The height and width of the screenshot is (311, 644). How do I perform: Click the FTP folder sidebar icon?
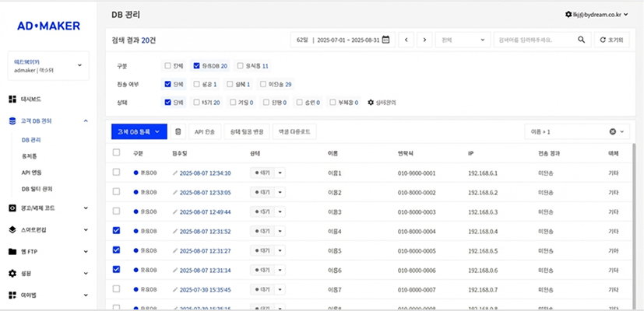(x=12, y=251)
